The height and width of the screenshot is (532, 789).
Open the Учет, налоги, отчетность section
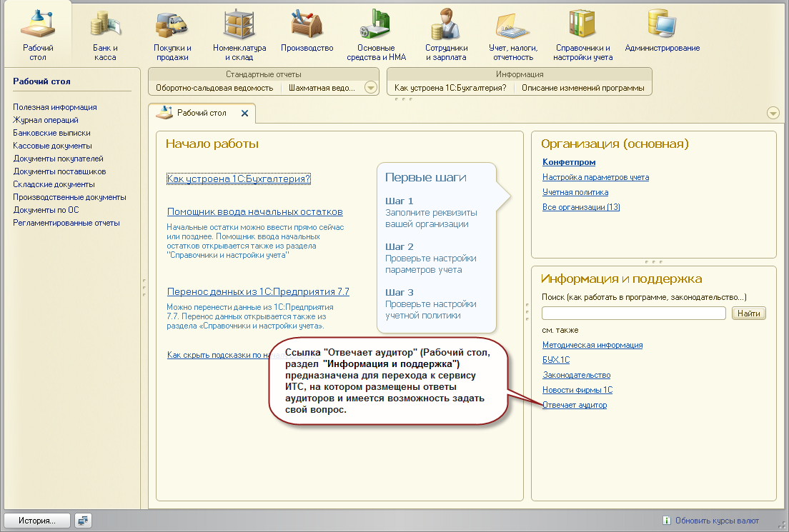click(x=512, y=37)
